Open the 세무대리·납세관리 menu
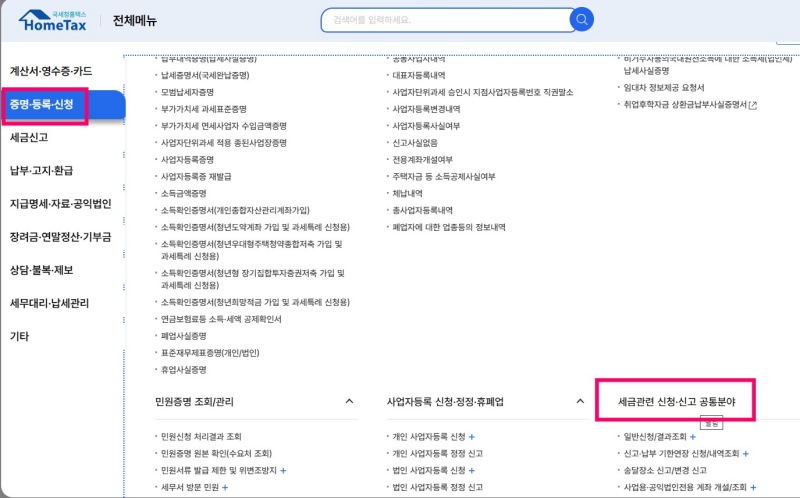800x498 pixels. (49, 303)
